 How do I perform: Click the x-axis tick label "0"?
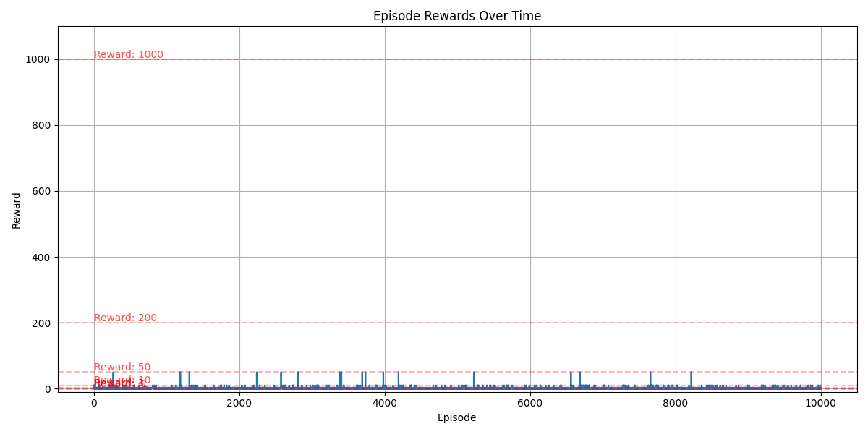(x=94, y=403)
